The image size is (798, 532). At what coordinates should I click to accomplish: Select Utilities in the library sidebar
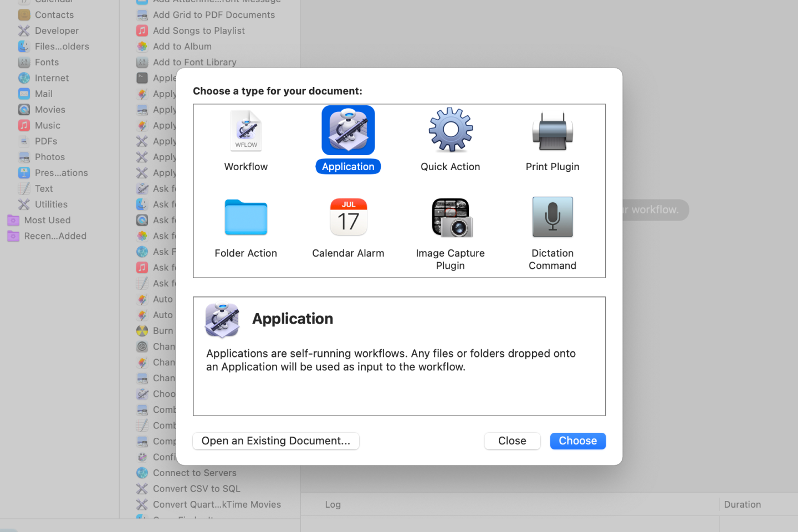(51, 204)
